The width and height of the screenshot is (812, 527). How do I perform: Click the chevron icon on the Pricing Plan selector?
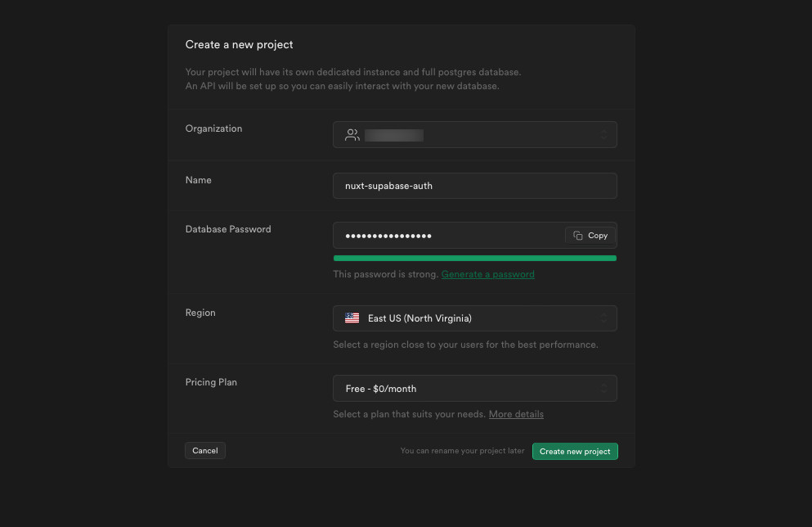point(604,388)
